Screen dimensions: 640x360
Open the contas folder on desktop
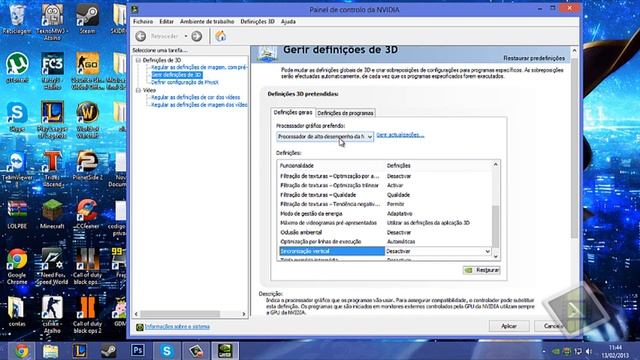click(x=17, y=312)
